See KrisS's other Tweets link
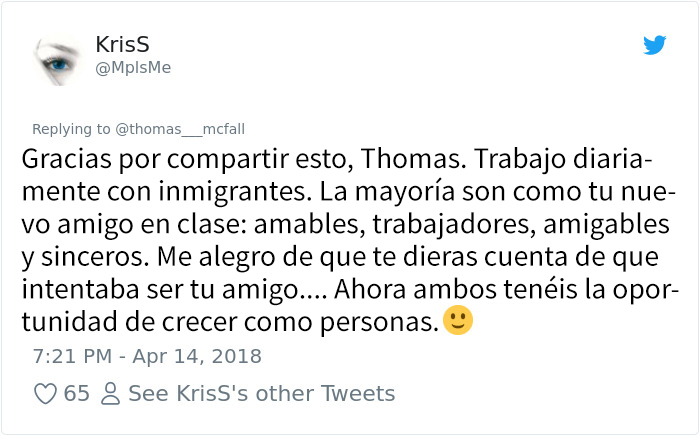 coord(262,393)
